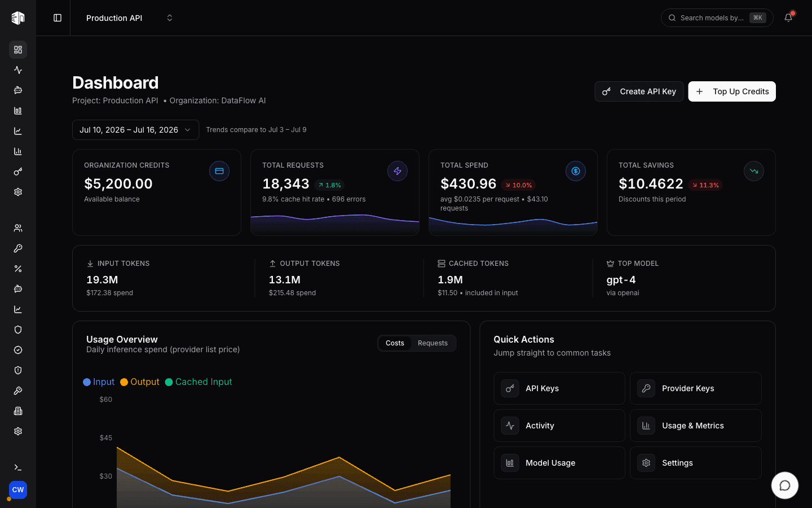This screenshot has height=508, width=812.
Task: Toggle the Output series in chart legend
Action: (x=140, y=382)
